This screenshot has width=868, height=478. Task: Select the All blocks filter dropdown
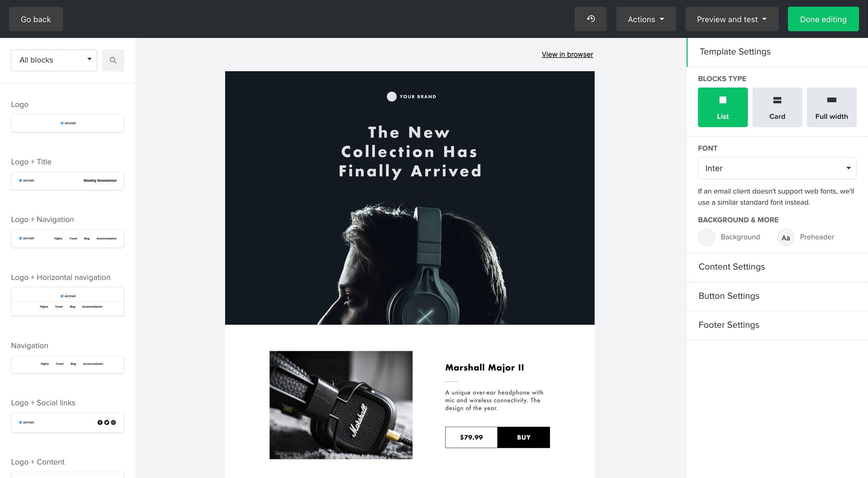coord(54,60)
